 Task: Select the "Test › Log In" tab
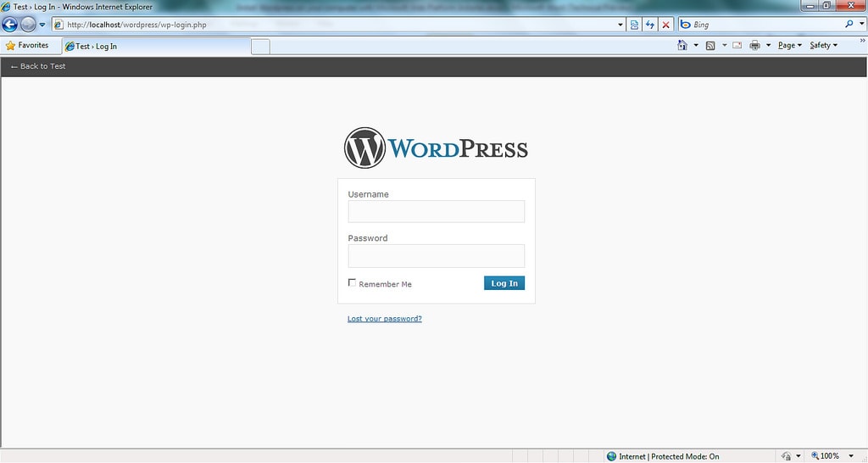coord(157,47)
